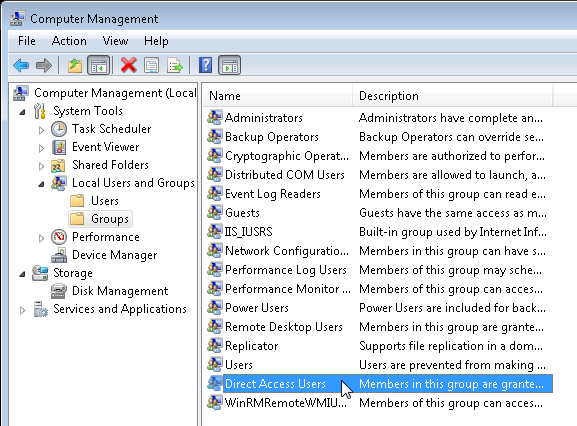Click the Up One Level folder icon

tap(75, 65)
